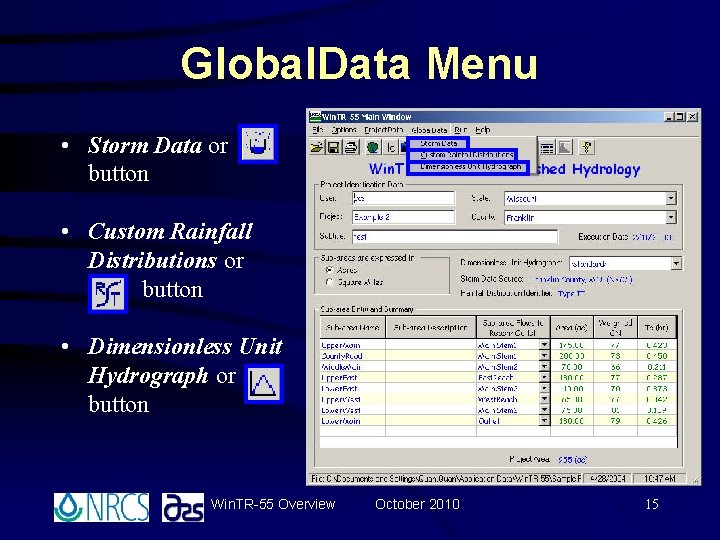Open the Run menu

click(461, 130)
